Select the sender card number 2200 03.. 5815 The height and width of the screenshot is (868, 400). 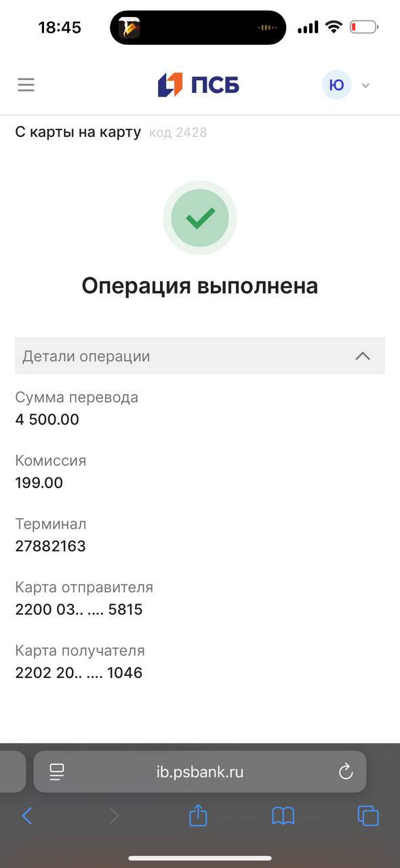79,610
